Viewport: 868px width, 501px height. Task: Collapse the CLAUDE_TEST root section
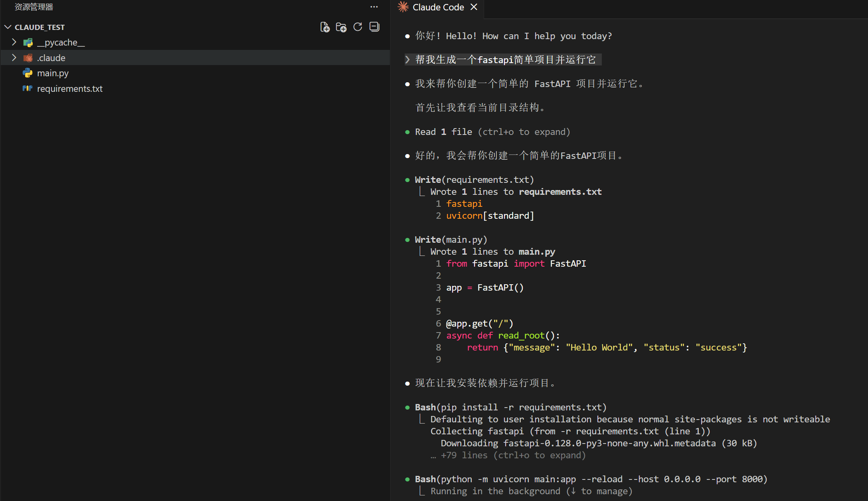[x=8, y=27]
